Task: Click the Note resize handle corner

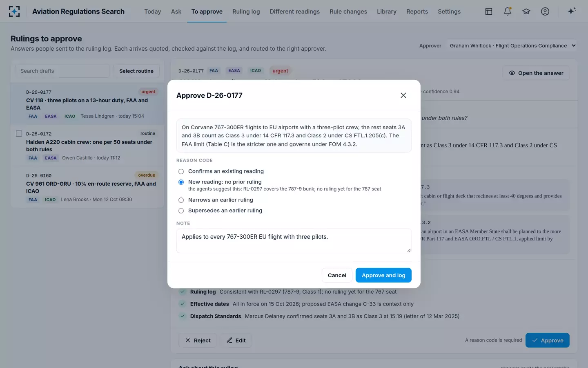Action: 409,250
